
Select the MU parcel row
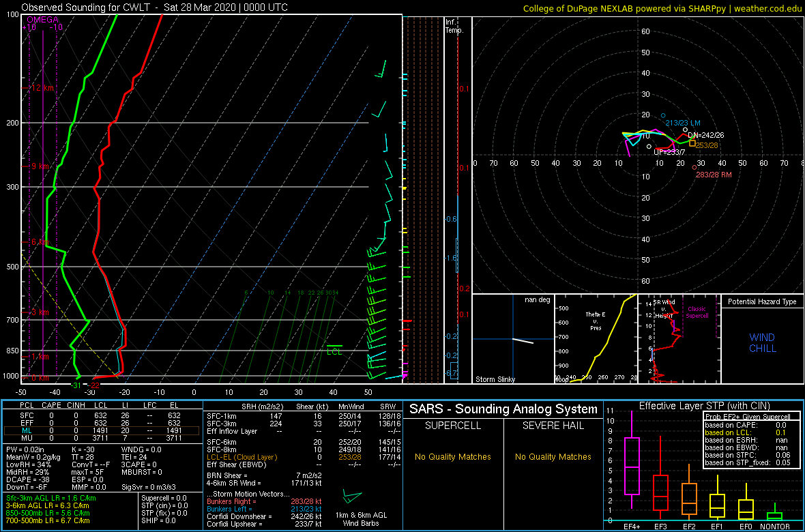click(x=102, y=439)
